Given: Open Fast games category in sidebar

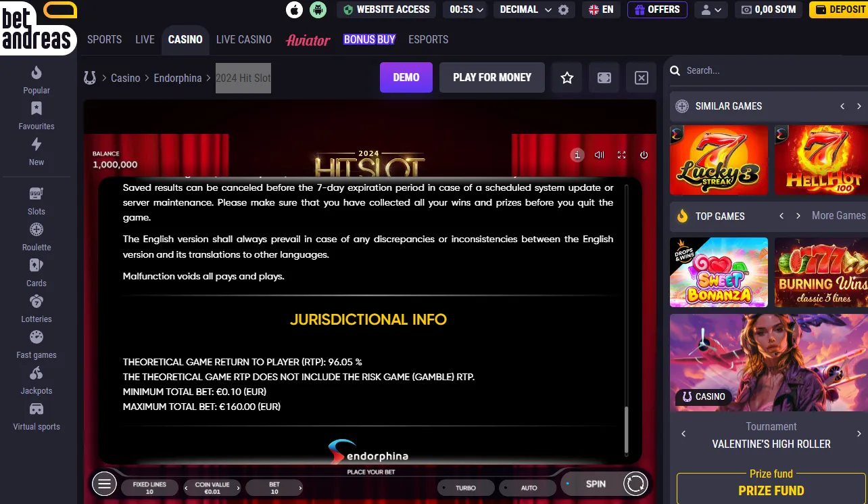Looking at the screenshot, I should [x=37, y=344].
